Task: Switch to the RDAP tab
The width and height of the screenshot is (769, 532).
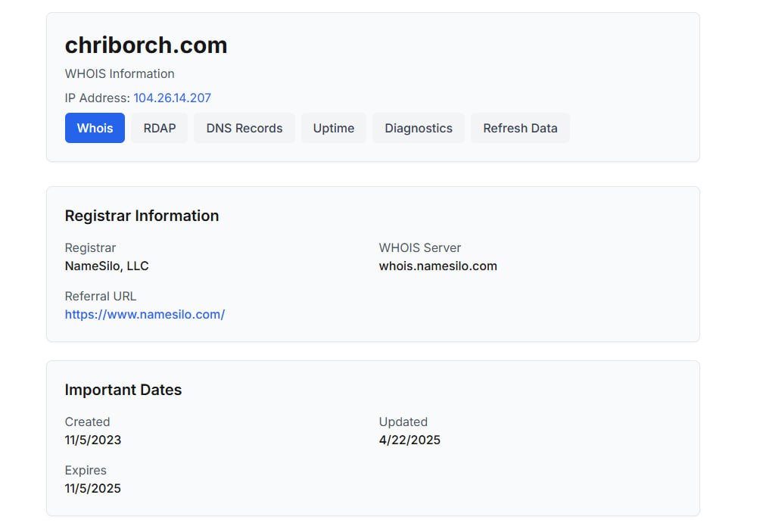Action: tap(159, 128)
